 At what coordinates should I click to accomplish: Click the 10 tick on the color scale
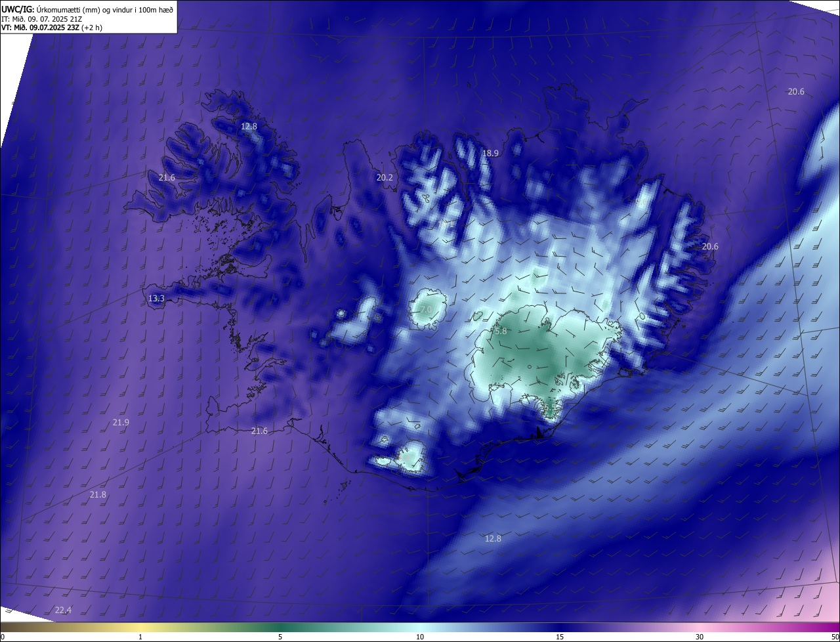[420, 637]
